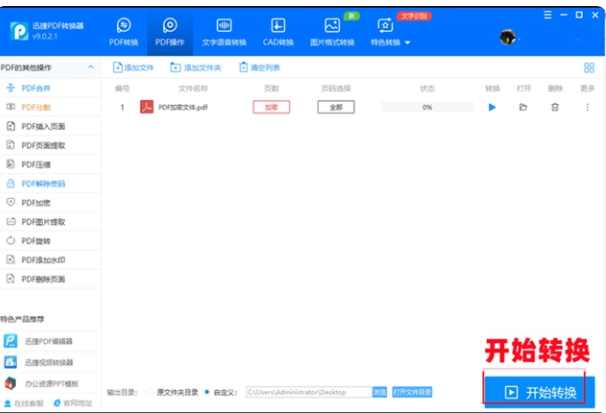Image resolution: width=606 pixels, height=413 pixels.
Task: Select 自定义 output radio button
Action: pos(207,392)
